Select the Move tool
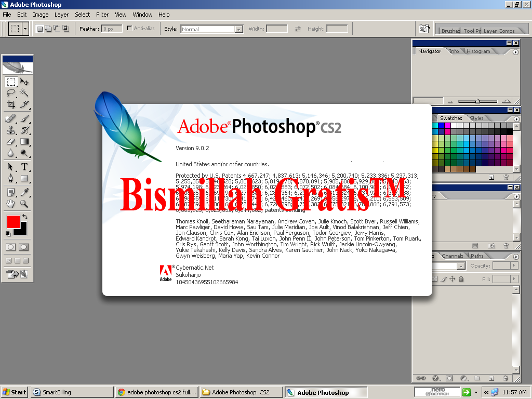The height and width of the screenshot is (399, 532). (24, 82)
